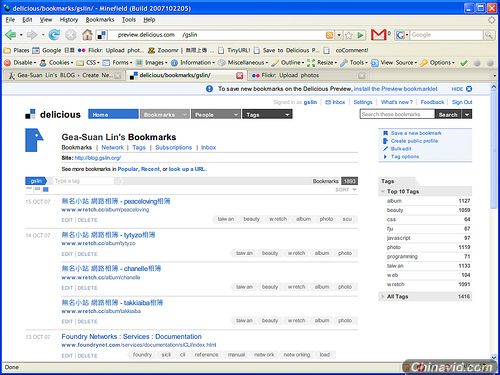Select the full view display icon

46,189
